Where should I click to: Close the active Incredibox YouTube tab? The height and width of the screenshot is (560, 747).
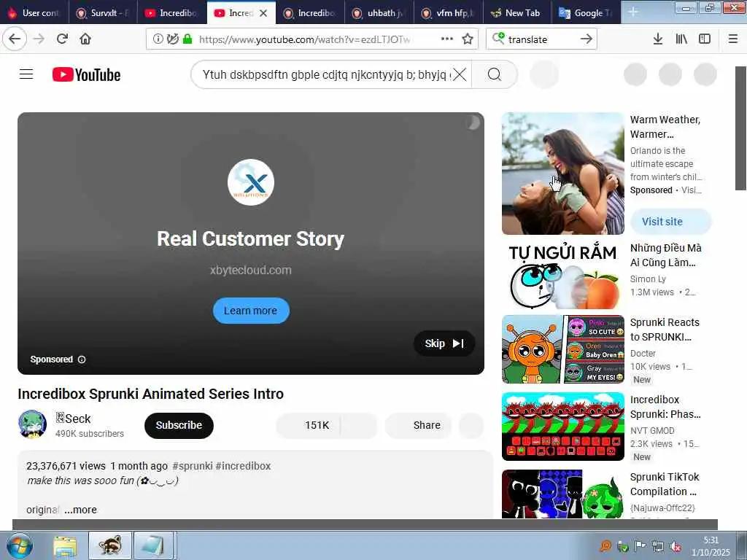[x=263, y=13]
